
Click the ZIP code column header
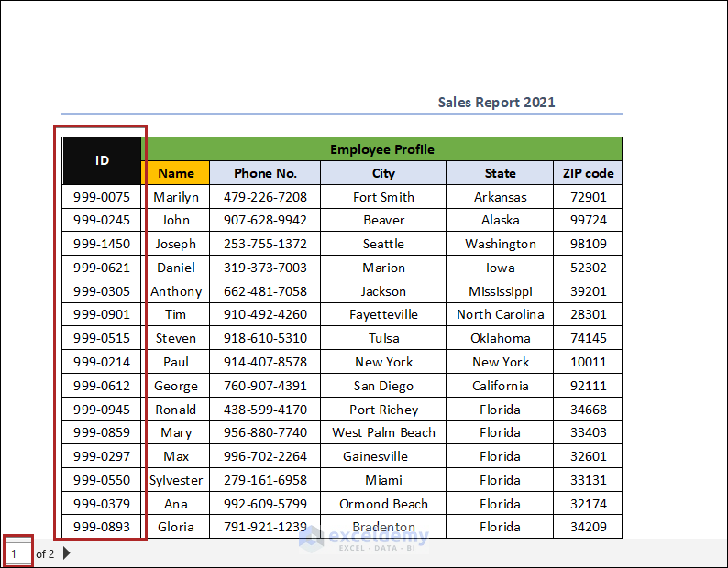pyautogui.click(x=588, y=173)
